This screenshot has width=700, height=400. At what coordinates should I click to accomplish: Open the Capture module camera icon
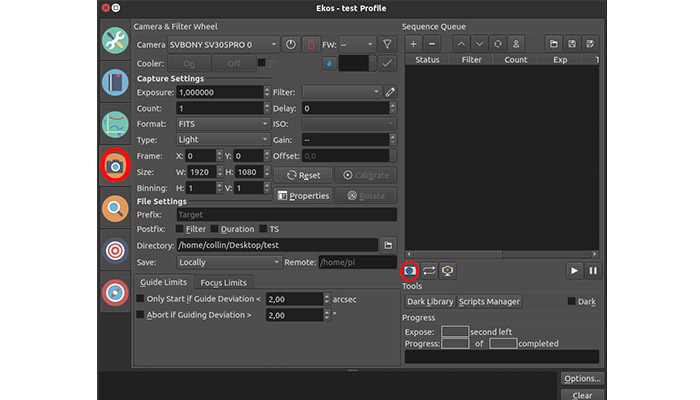click(115, 165)
